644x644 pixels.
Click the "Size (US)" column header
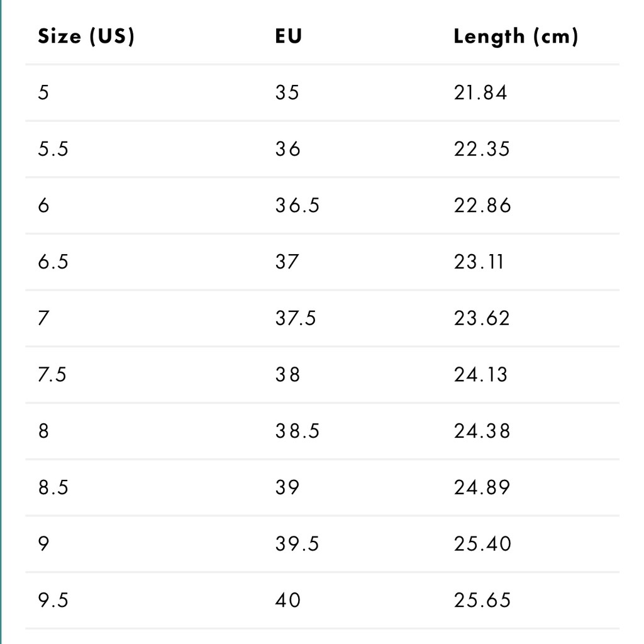(86, 36)
